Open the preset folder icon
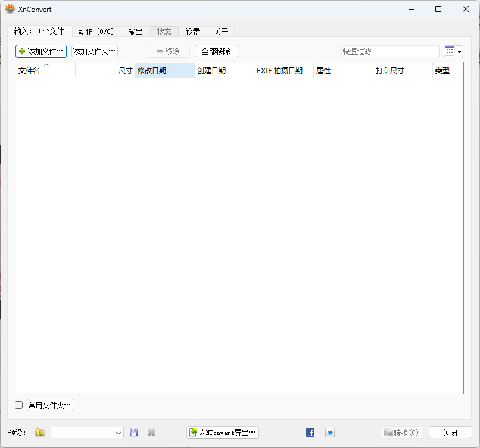Screen dimensions: 480x448 40,433
